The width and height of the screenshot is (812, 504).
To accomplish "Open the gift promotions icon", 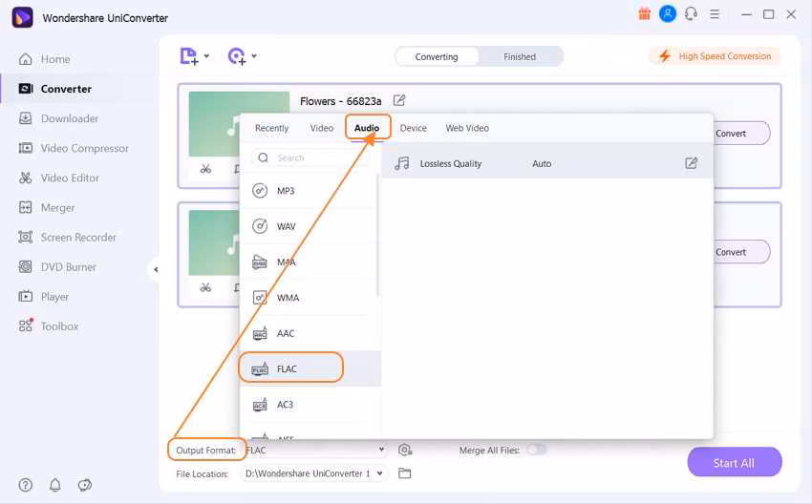I will point(644,14).
